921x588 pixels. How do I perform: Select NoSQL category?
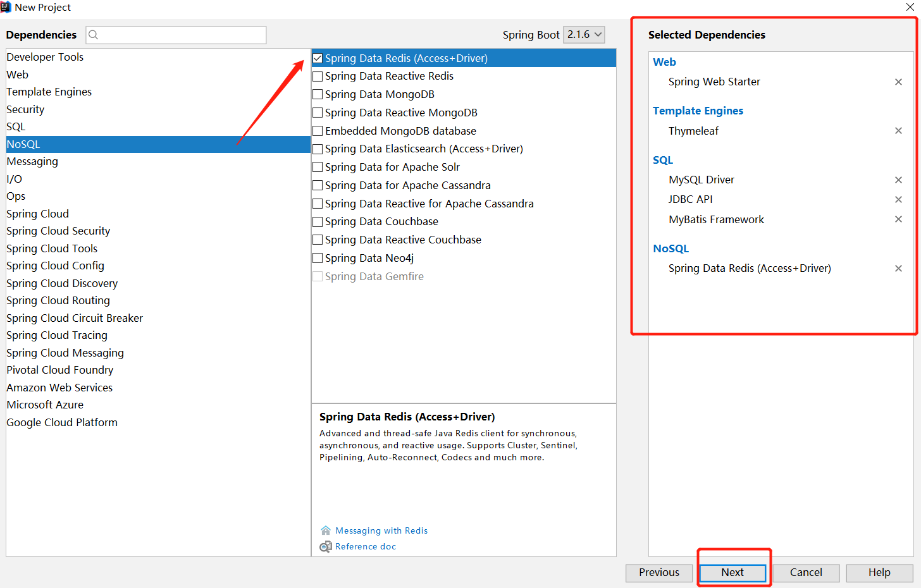point(158,144)
